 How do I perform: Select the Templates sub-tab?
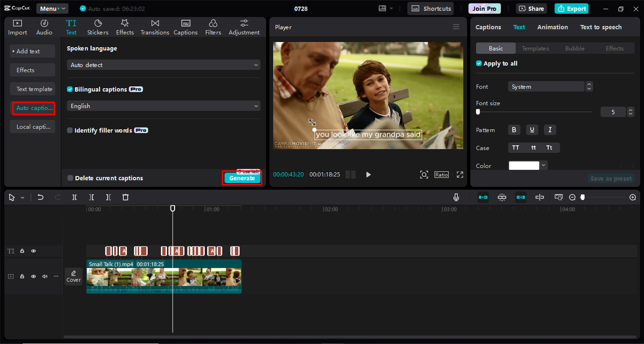pyautogui.click(x=535, y=48)
